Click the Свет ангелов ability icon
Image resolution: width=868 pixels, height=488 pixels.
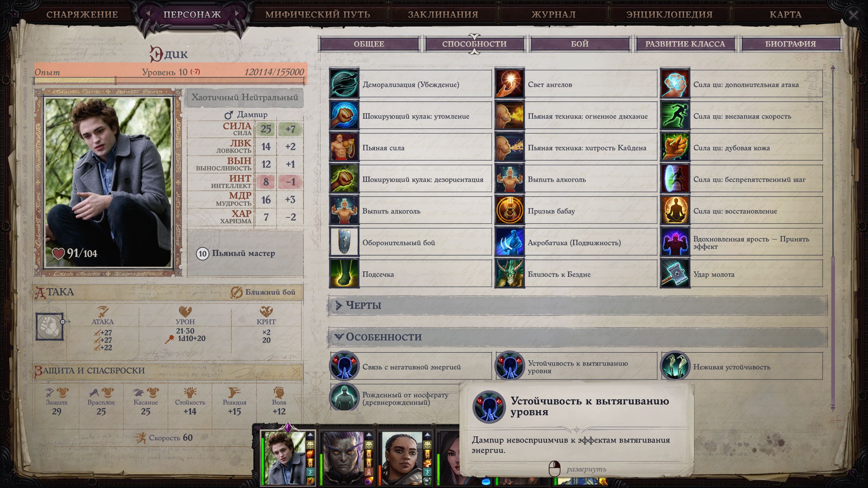pyautogui.click(x=509, y=84)
